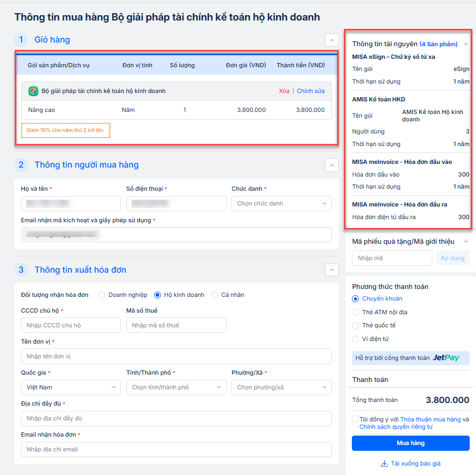Click the product logo icon in cart
The width and height of the screenshot is (476, 475).
[x=33, y=91]
